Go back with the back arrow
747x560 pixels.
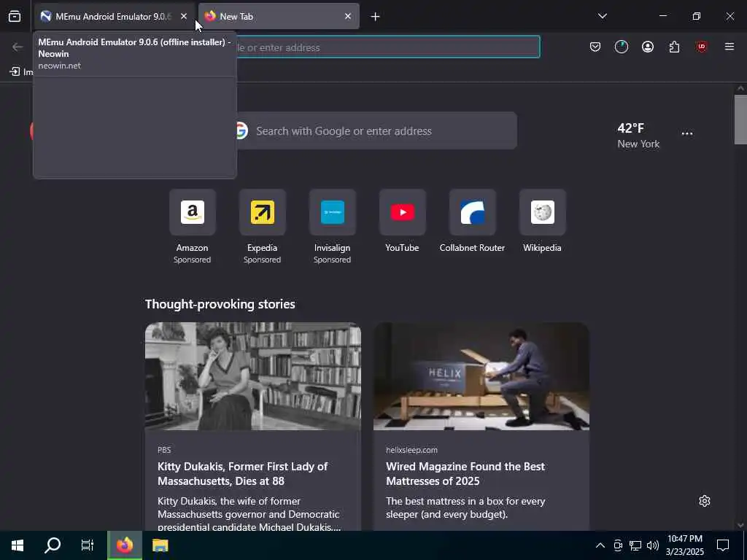pos(18,47)
